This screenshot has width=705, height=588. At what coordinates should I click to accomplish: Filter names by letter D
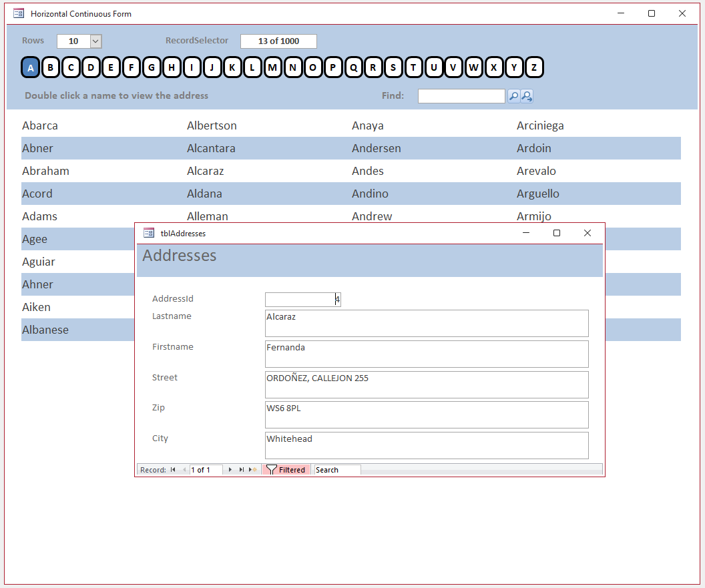pos(91,67)
